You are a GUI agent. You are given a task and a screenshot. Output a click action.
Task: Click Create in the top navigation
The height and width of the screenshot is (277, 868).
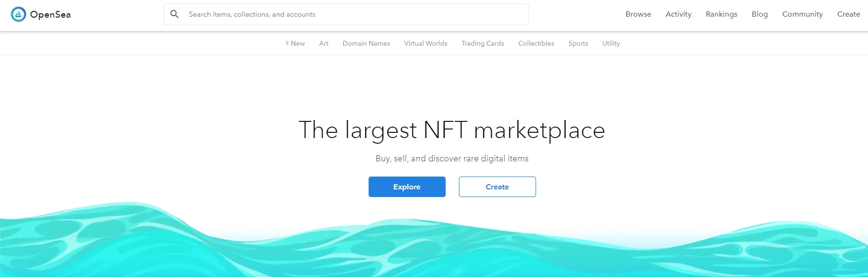pos(848,14)
